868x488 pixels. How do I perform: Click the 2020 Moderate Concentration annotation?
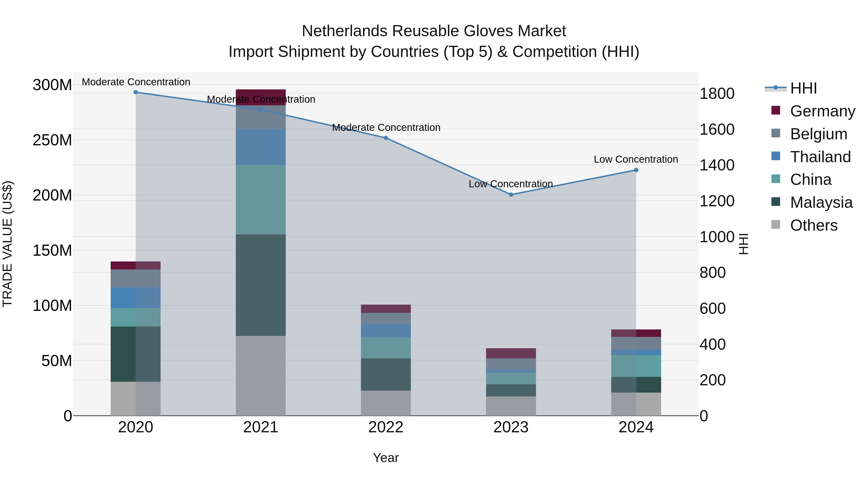[x=136, y=82]
